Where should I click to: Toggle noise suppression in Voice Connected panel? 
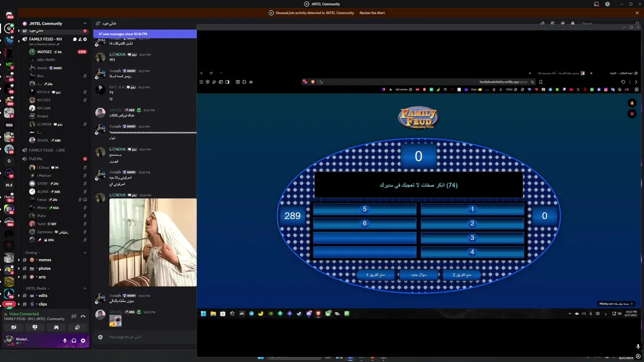[x=74, y=316]
